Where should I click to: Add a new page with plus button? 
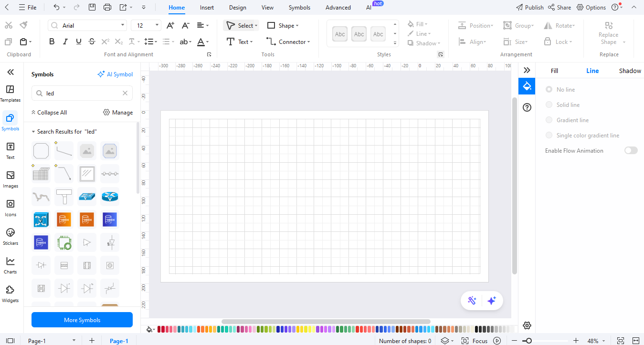[92, 341]
